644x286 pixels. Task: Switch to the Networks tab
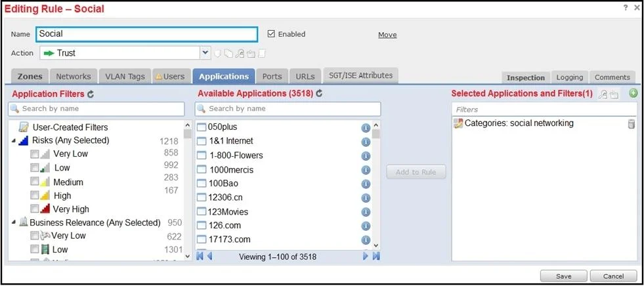(x=73, y=76)
